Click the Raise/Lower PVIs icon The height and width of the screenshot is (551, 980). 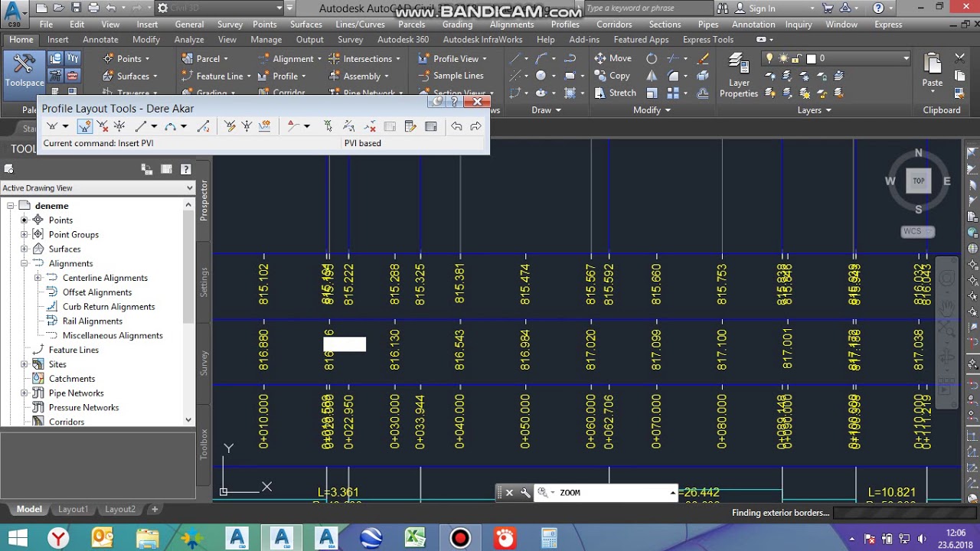pyautogui.click(x=247, y=126)
